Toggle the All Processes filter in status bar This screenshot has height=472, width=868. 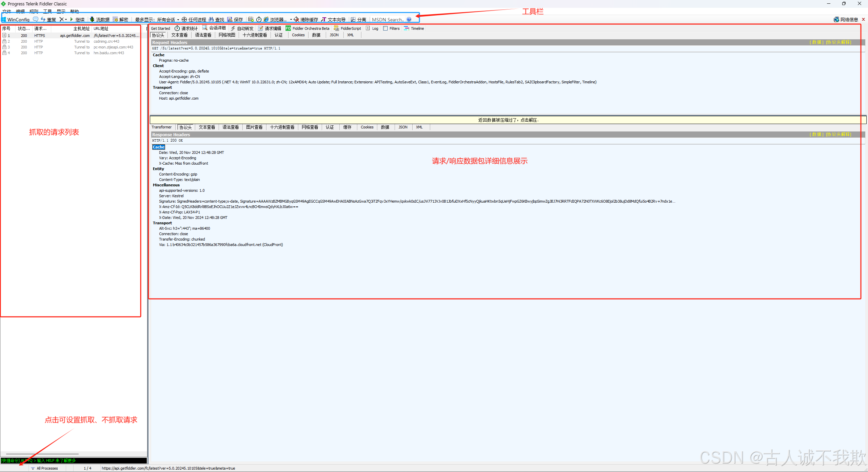47,468
